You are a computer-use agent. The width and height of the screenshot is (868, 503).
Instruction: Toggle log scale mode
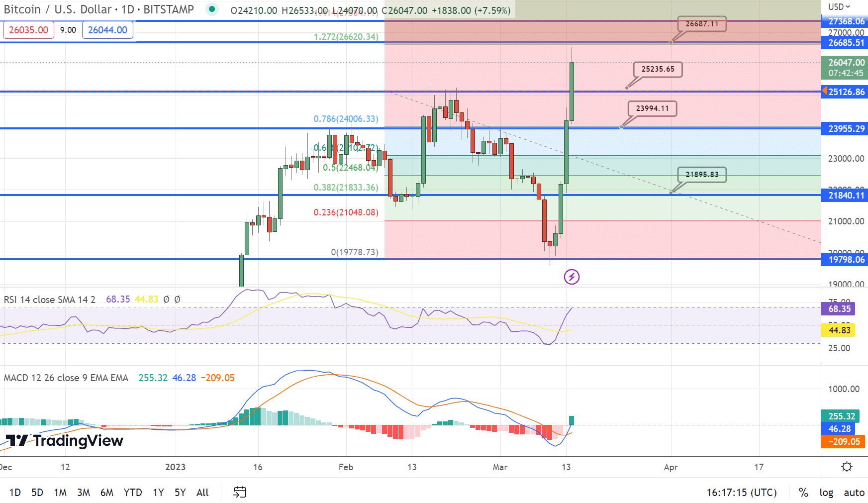click(826, 492)
